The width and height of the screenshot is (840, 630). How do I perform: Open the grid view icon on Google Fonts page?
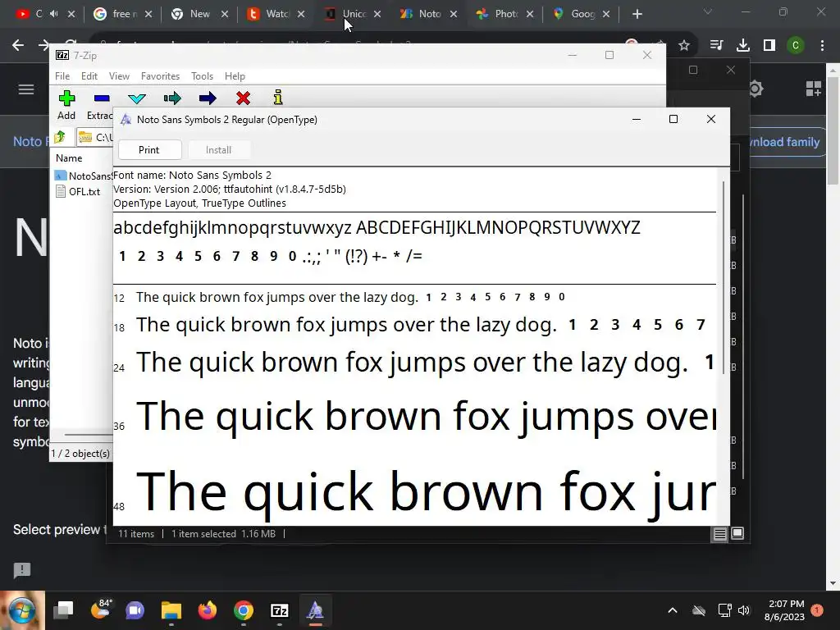pos(813,89)
